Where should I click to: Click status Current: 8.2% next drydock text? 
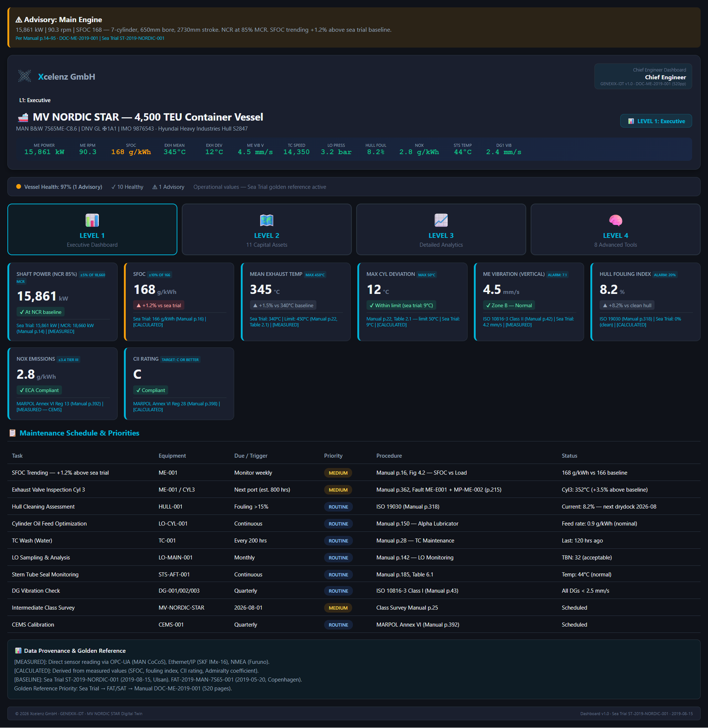(x=609, y=507)
